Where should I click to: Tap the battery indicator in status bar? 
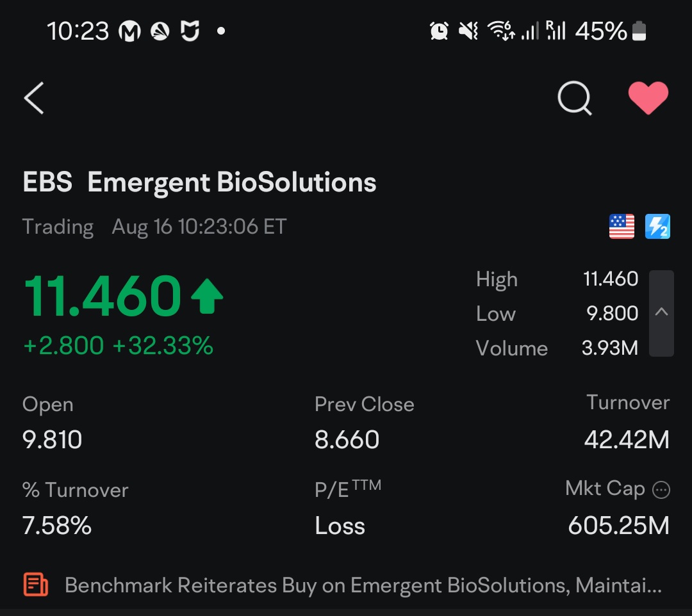pos(639,31)
